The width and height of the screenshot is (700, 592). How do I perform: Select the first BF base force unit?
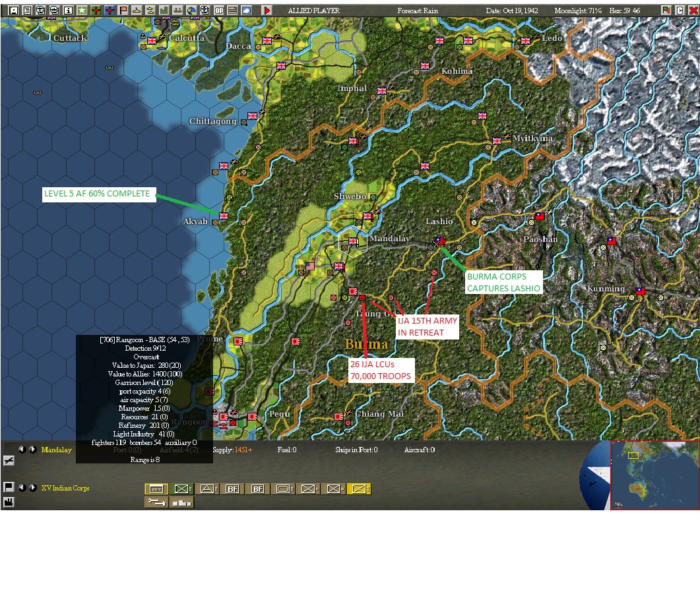233,489
